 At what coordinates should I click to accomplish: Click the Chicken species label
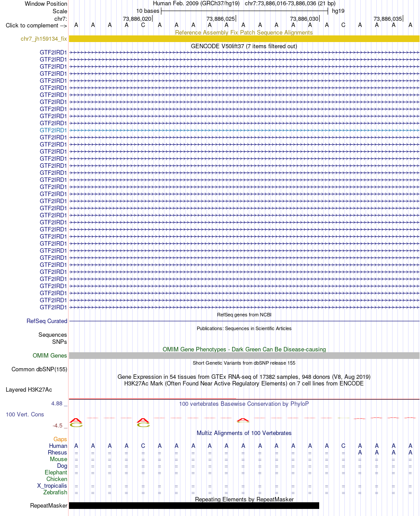57,479
